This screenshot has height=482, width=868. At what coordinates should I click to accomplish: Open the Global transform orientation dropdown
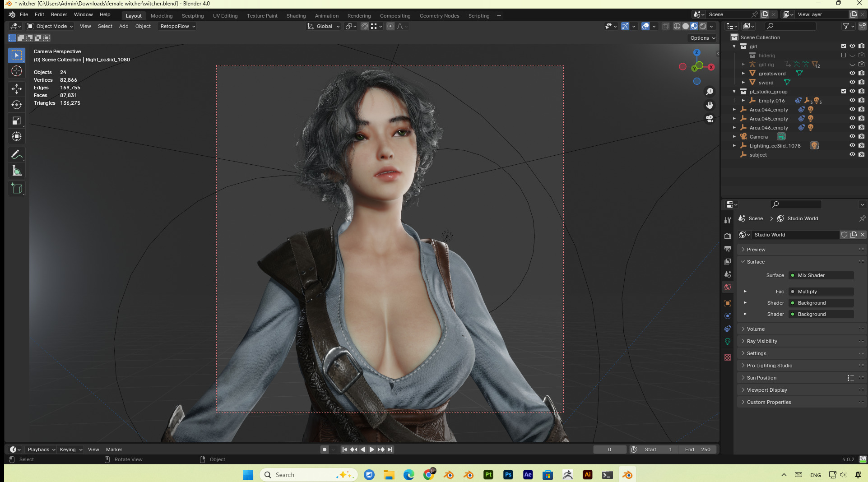pos(324,26)
